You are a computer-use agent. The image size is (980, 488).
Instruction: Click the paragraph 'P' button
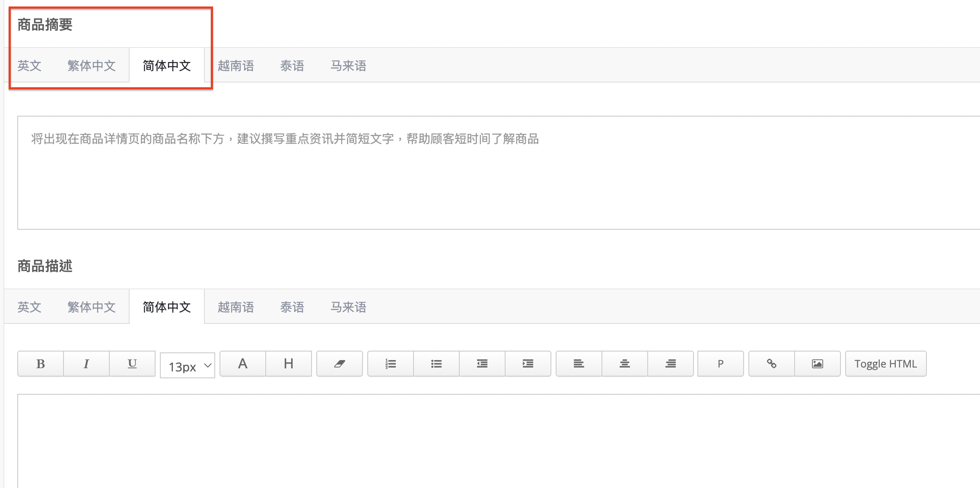click(x=721, y=364)
